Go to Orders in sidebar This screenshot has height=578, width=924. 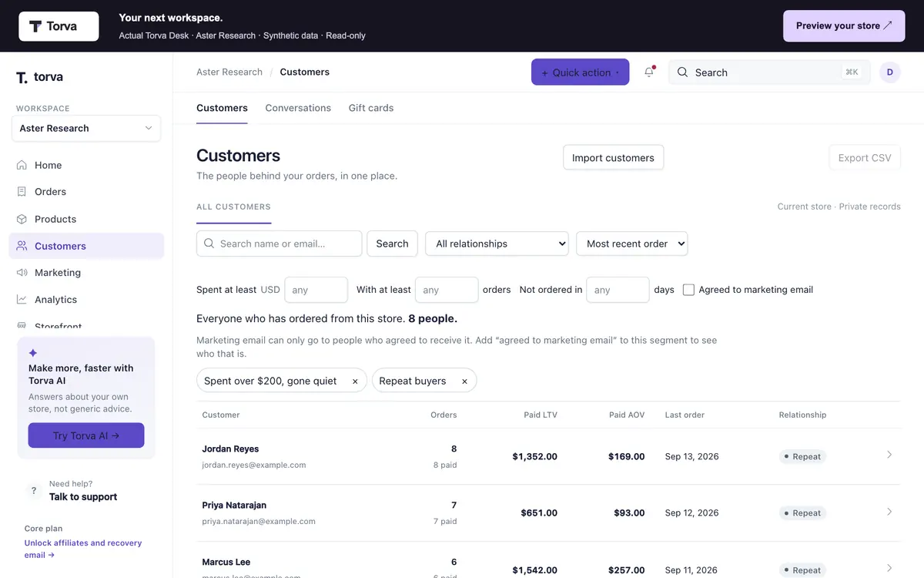tap(86, 192)
